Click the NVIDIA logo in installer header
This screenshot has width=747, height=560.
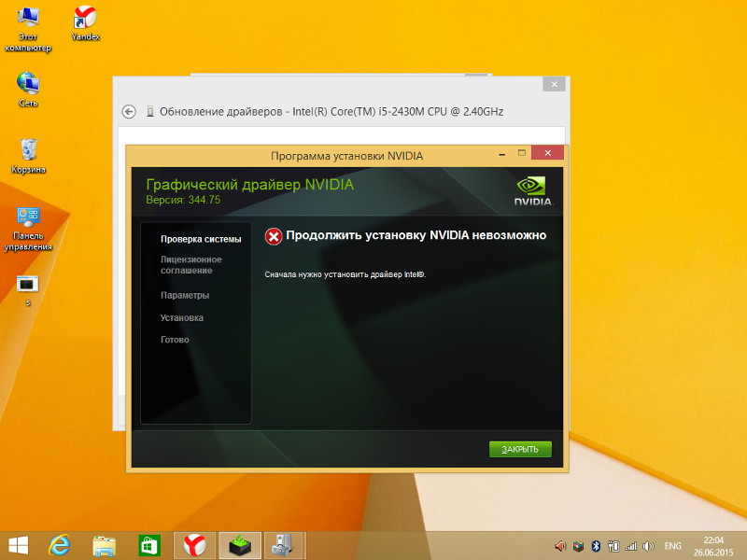click(x=533, y=191)
